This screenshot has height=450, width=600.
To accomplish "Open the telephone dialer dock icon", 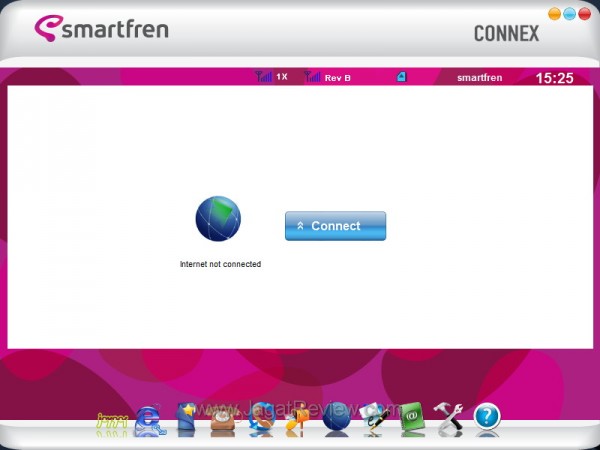I will point(223,419).
